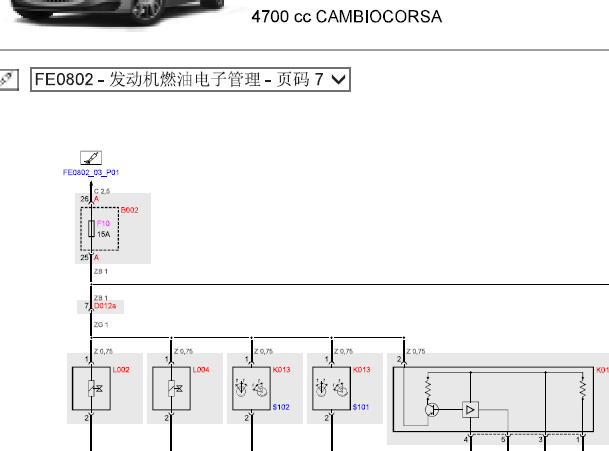The width and height of the screenshot is (609, 451).
Task: Click the 'C 2,5' wire label
Action: [102, 191]
